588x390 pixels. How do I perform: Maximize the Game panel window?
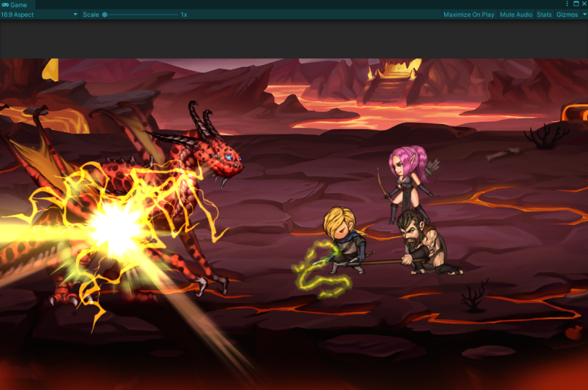[576, 4]
